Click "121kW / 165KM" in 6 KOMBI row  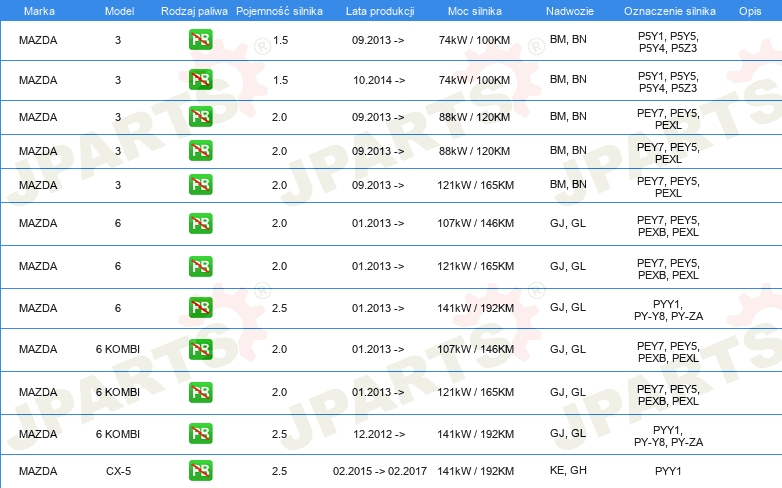pyautogui.click(x=475, y=392)
